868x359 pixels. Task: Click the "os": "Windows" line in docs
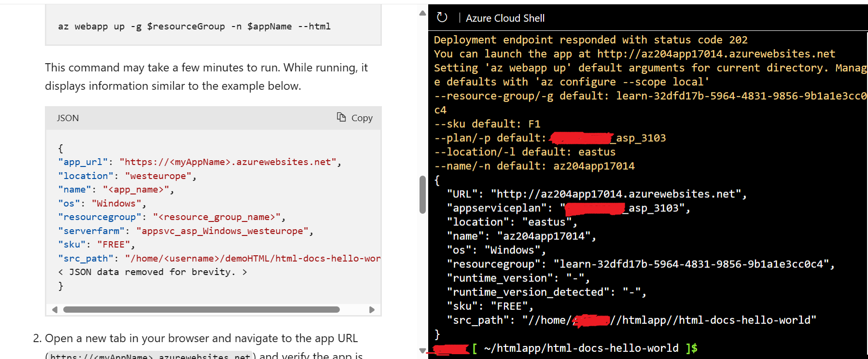[102, 204]
